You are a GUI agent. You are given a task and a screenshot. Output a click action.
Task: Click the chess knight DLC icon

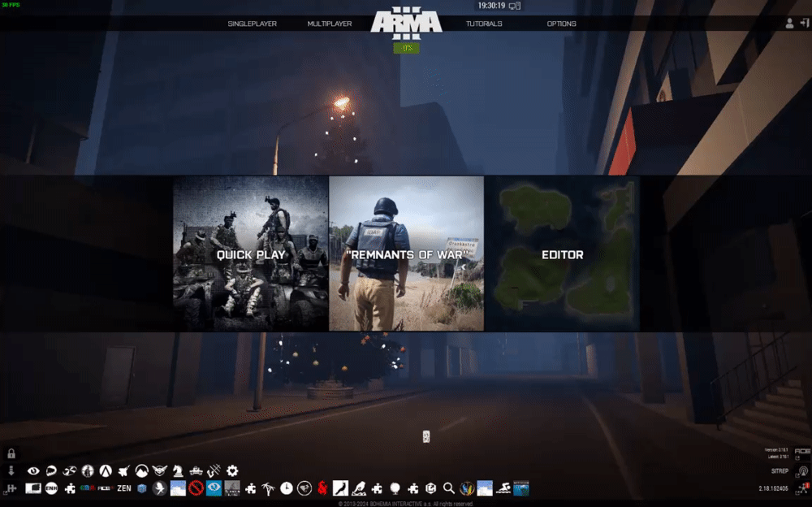click(x=178, y=470)
